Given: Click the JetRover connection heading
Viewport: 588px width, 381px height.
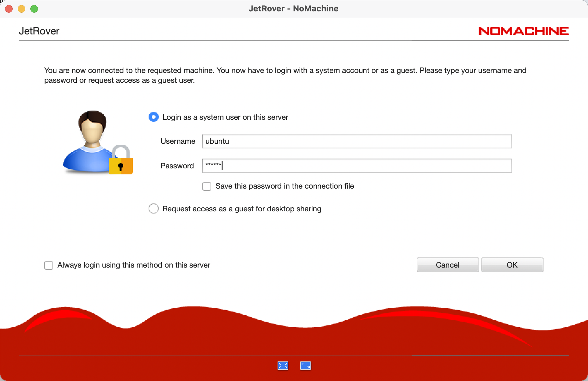Looking at the screenshot, I should (39, 31).
